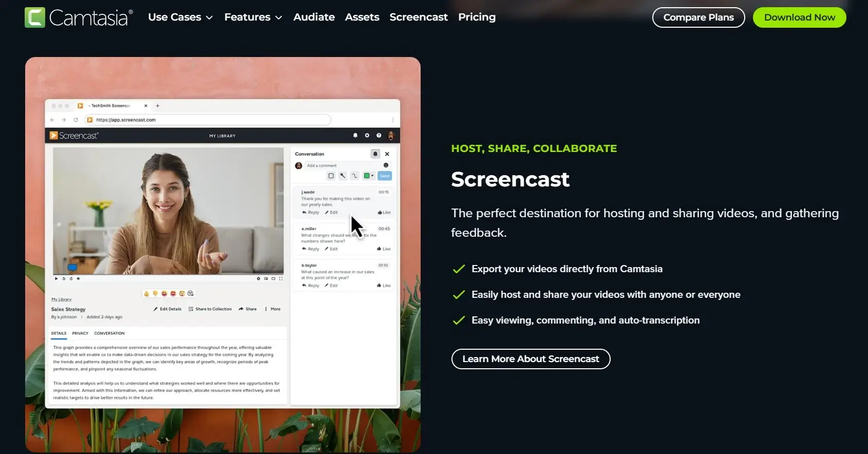Expand the Use Cases dropdown menu

point(180,17)
